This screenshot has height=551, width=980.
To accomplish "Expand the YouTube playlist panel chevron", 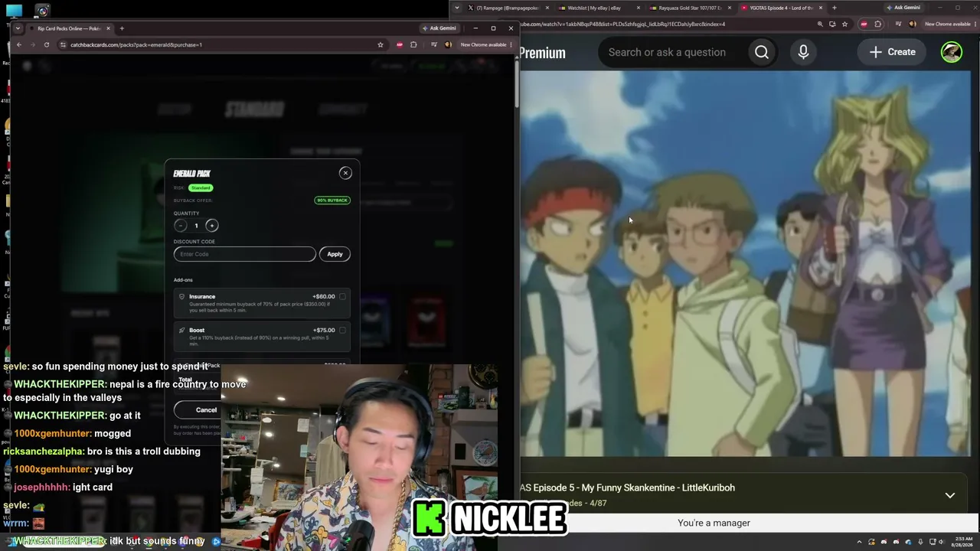I will (949, 495).
